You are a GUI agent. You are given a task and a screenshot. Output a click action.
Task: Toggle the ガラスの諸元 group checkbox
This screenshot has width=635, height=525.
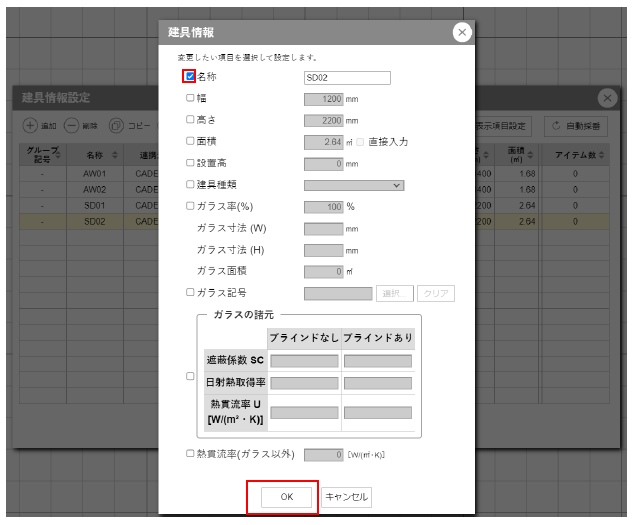coord(190,377)
